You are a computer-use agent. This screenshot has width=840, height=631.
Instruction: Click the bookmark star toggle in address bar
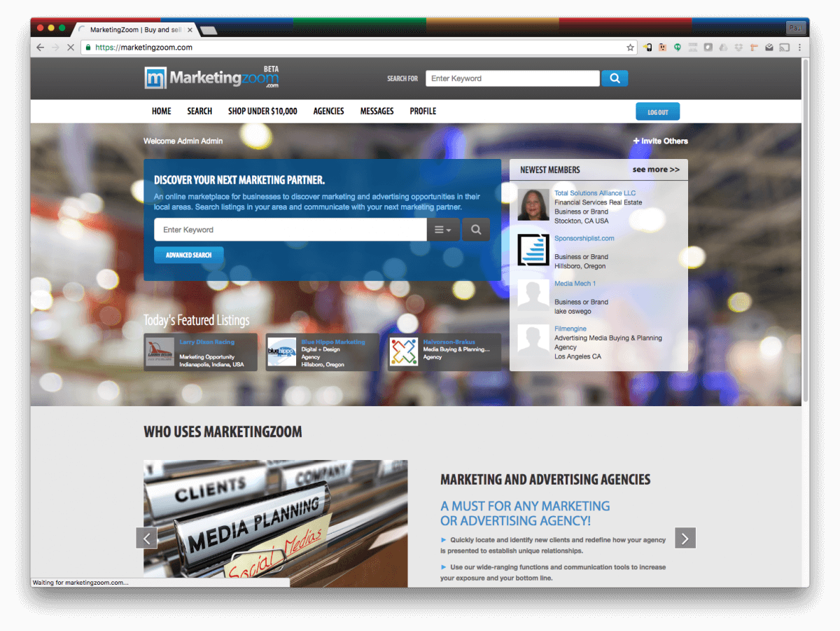631,47
